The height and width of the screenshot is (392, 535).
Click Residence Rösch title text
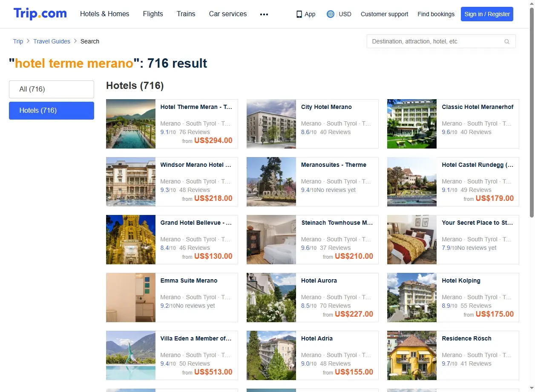click(466, 339)
